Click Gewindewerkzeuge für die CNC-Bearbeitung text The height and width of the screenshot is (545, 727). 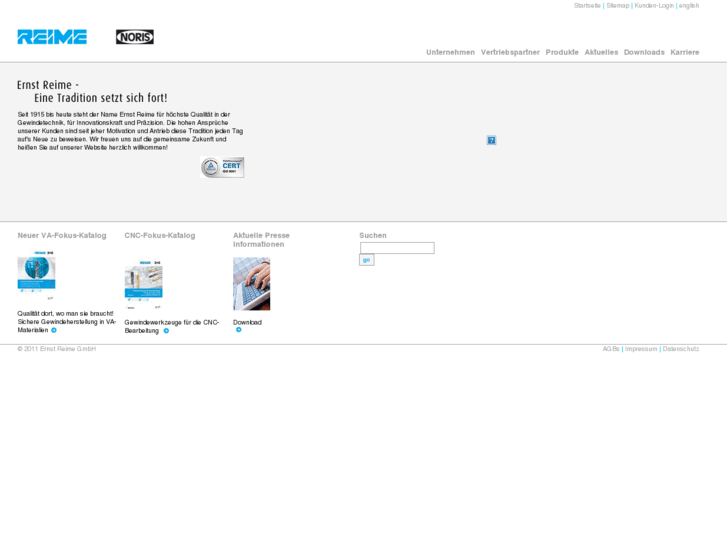coord(172,327)
